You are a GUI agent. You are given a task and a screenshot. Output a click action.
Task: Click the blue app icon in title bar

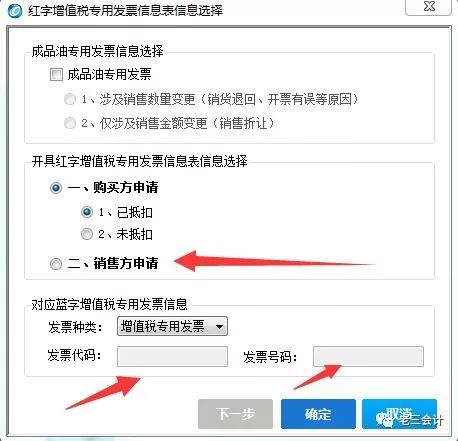[15, 11]
